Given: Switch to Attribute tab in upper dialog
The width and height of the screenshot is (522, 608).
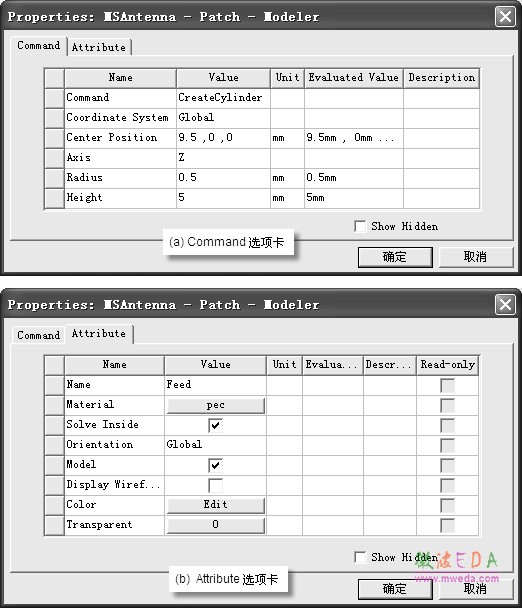Looking at the screenshot, I should (99, 47).
